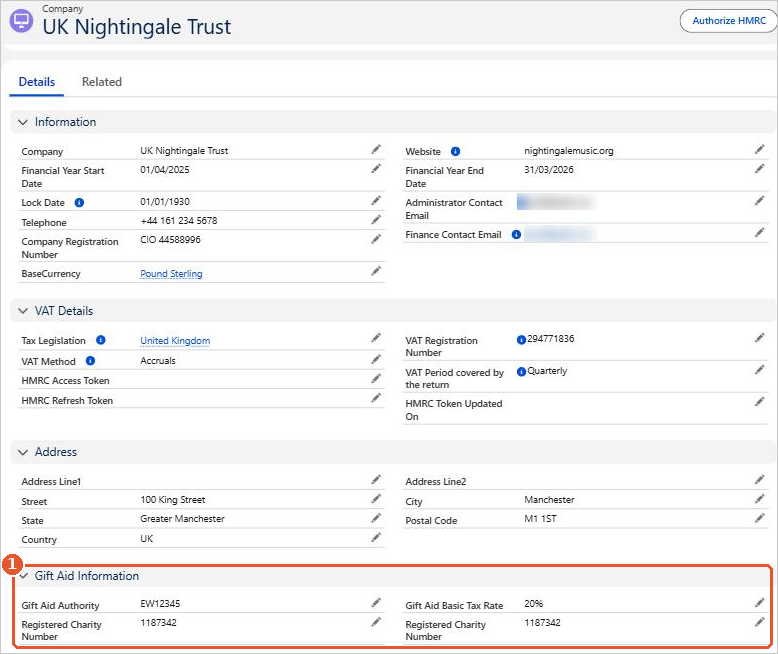Click the Accruals VAT method value
Image resolution: width=778 pixels, height=654 pixels.
pos(158,361)
